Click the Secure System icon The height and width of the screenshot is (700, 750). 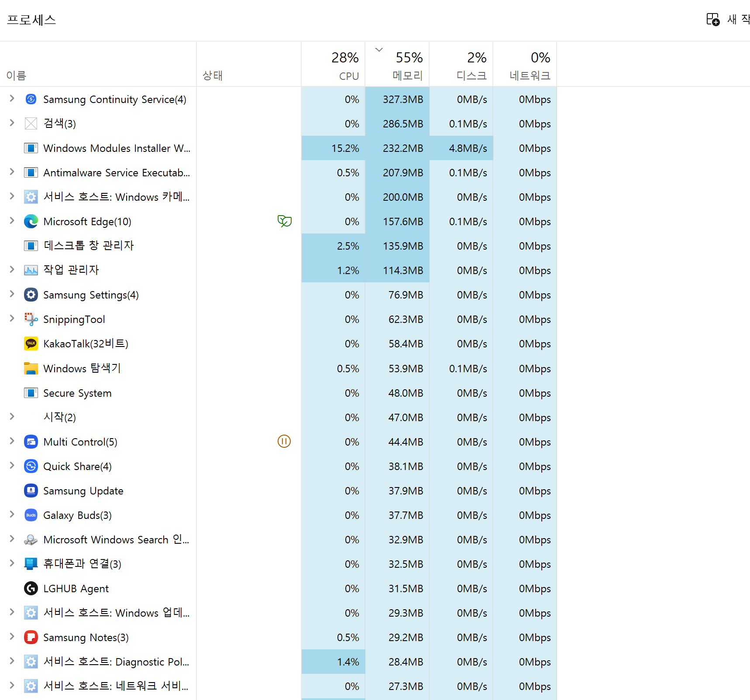click(x=31, y=393)
